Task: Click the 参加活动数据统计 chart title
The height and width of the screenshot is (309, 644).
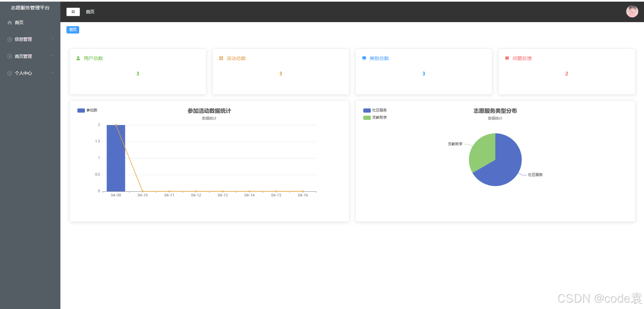Action: [209, 111]
